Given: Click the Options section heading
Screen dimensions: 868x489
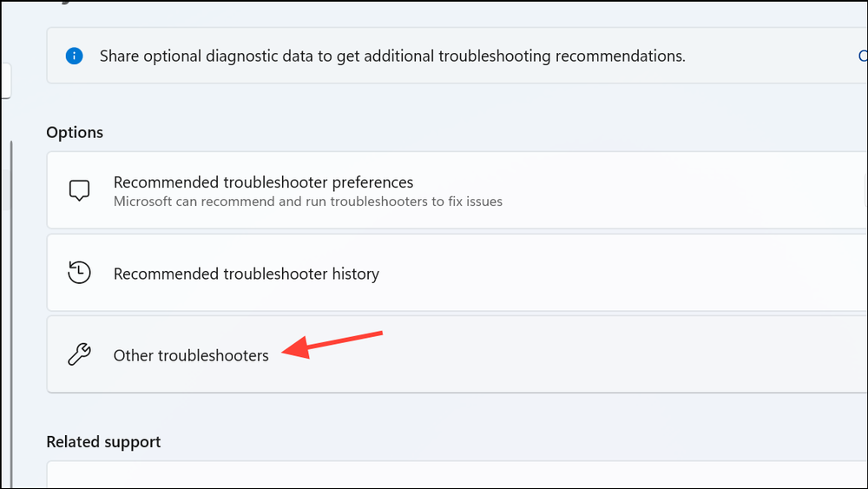Looking at the screenshot, I should pos(75,132).
